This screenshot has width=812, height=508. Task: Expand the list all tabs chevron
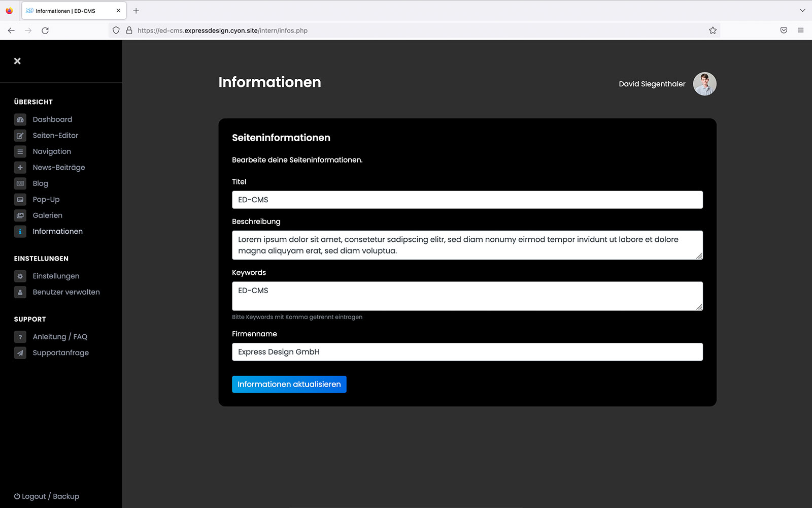click(x=802, y=11)
